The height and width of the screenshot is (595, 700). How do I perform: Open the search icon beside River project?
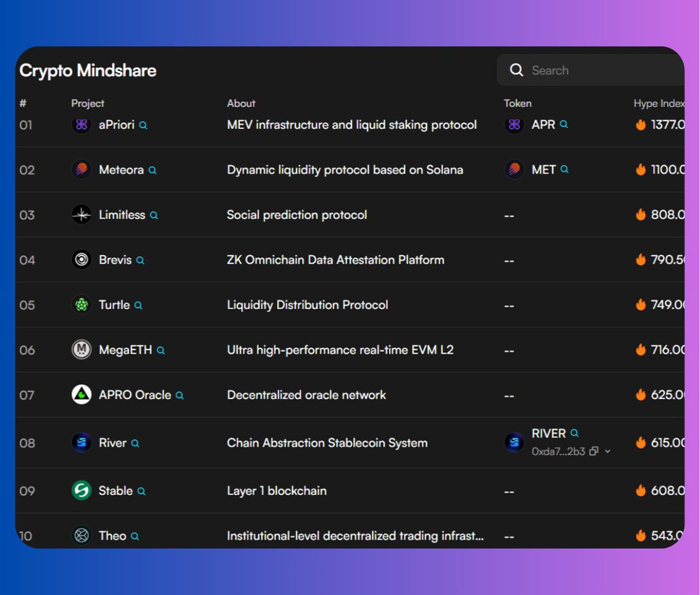[x=135, y=443]
